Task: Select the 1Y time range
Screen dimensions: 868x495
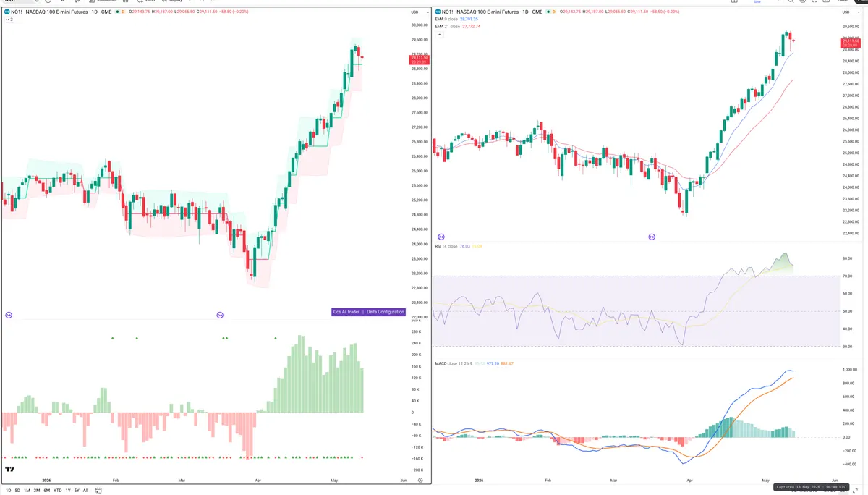Action: (x=68, y=490)
